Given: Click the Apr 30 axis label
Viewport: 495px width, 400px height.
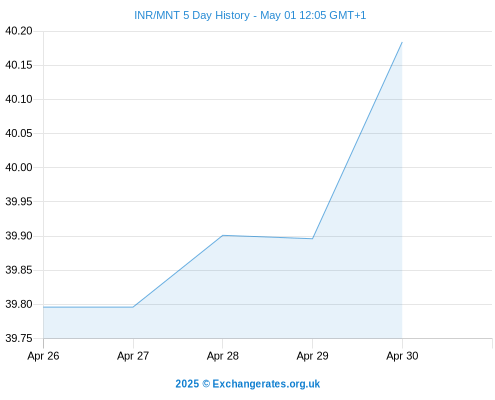Looking at the screenshot, I should [x=402, y=356].
